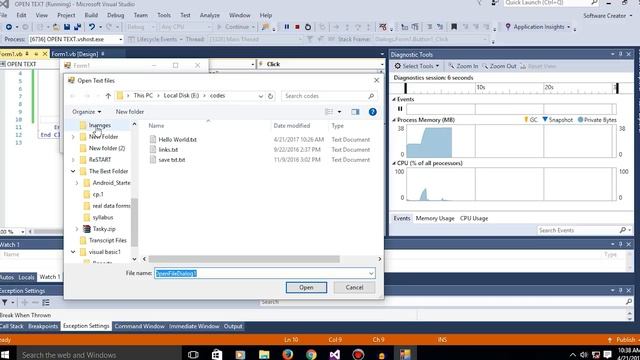Undo with the toolbar arrow icon

[x=92, y=27]
